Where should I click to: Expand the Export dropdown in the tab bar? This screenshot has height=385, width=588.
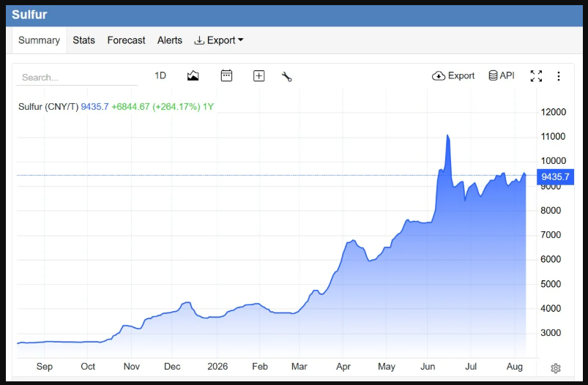tap(219, 40)
